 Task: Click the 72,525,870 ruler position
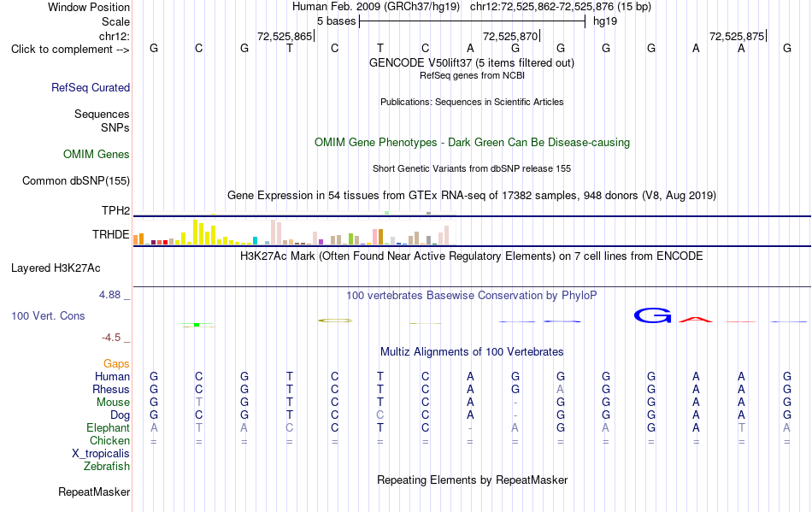tap(510, 36)
